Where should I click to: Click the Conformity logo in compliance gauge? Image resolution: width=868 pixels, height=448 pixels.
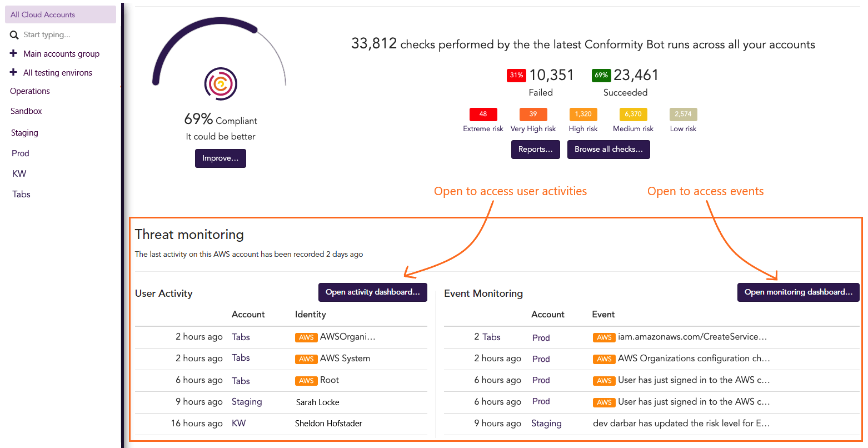(x=221, y=84)
